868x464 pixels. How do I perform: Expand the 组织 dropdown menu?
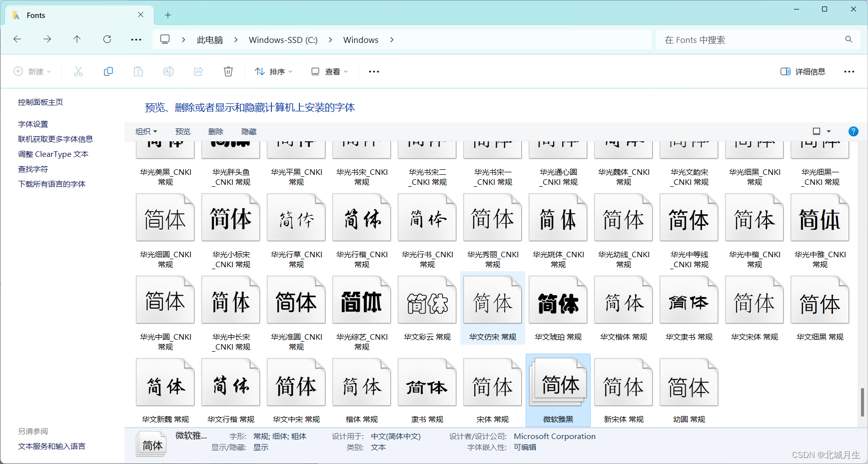point(146,131)
